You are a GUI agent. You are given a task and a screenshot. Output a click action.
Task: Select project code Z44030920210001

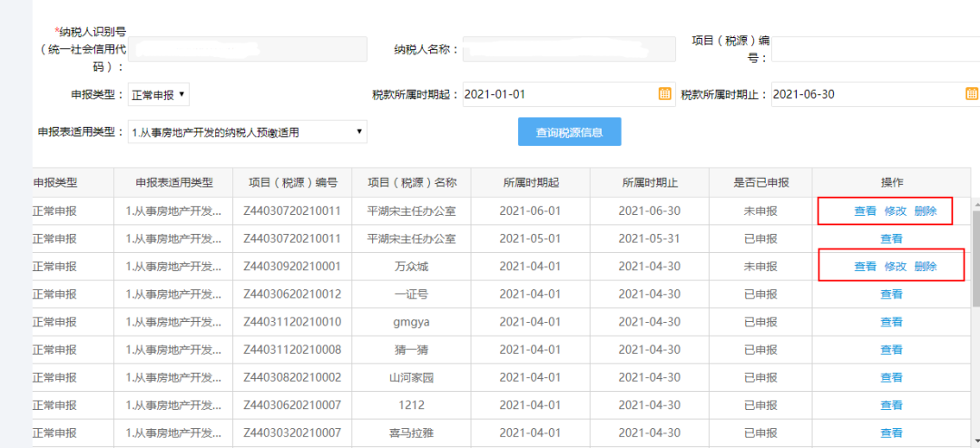292,267
